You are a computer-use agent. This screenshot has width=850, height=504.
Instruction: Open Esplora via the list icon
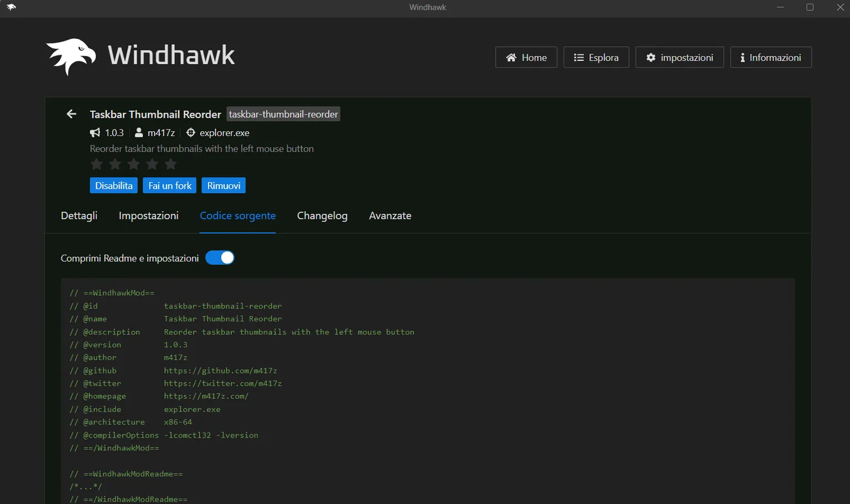(x=578, y=57)
